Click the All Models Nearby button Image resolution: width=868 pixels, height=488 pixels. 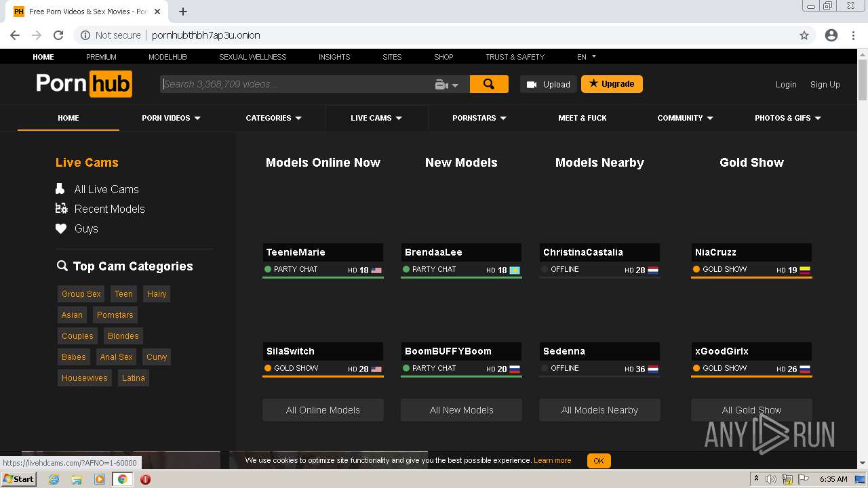[599, 410]
